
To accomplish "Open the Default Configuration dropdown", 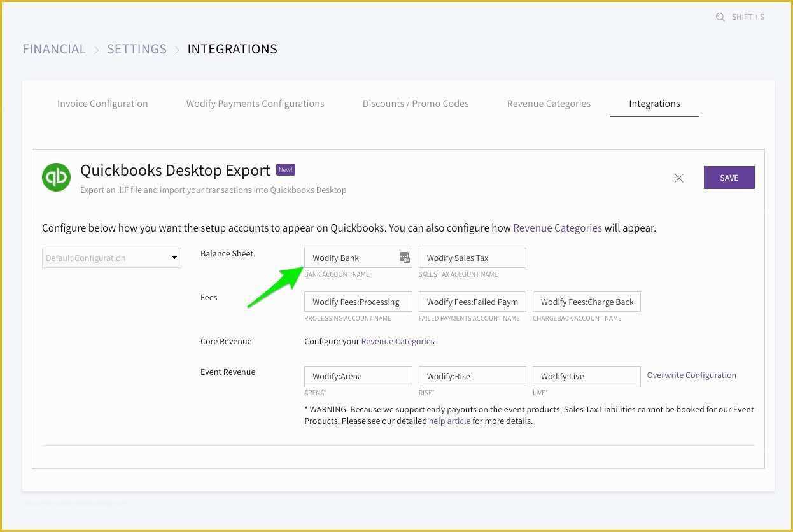I will click(x=111, y=258).
